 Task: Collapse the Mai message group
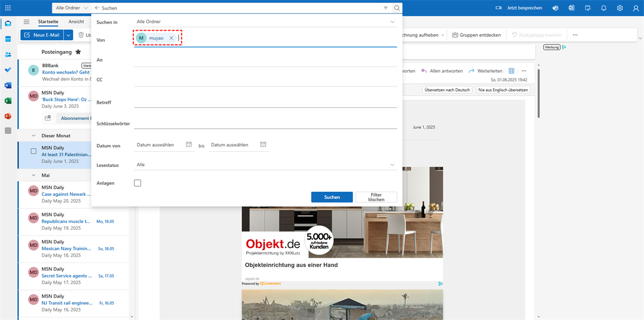click(34, 176)
